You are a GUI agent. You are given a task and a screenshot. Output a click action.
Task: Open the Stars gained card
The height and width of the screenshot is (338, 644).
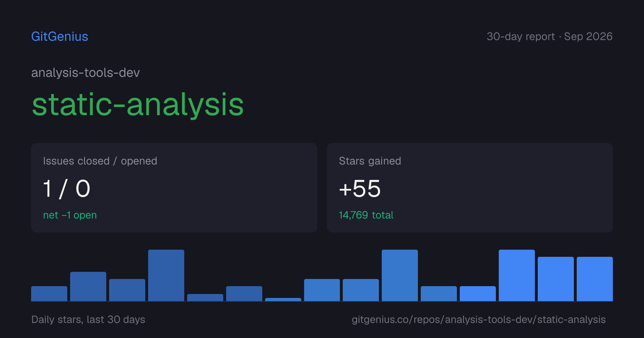pos(470,188)
